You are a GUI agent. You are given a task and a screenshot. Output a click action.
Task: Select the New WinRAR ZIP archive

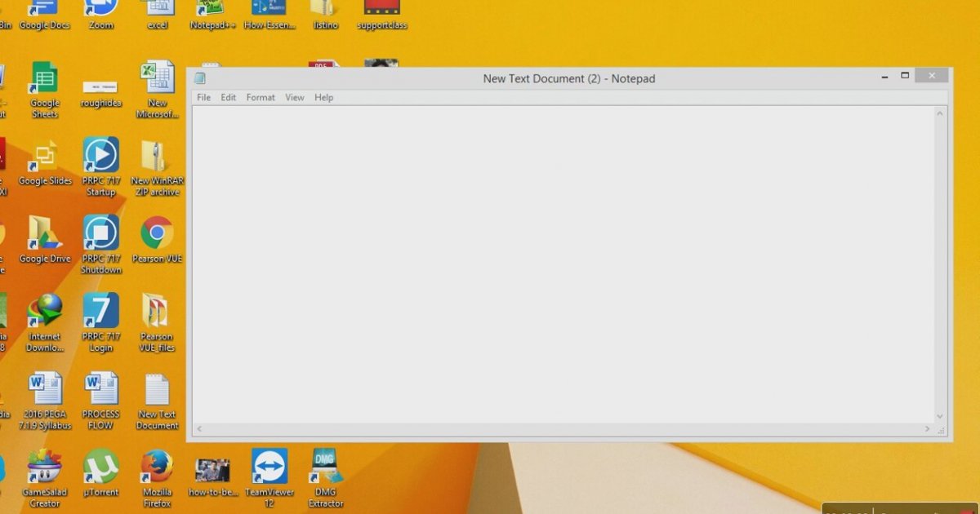(157, 166)
